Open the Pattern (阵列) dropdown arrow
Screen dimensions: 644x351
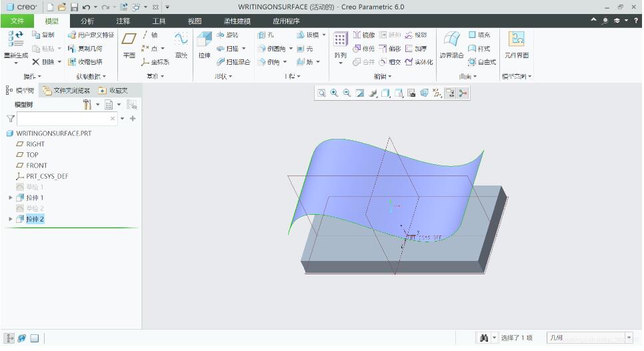[x=341, y=63]
